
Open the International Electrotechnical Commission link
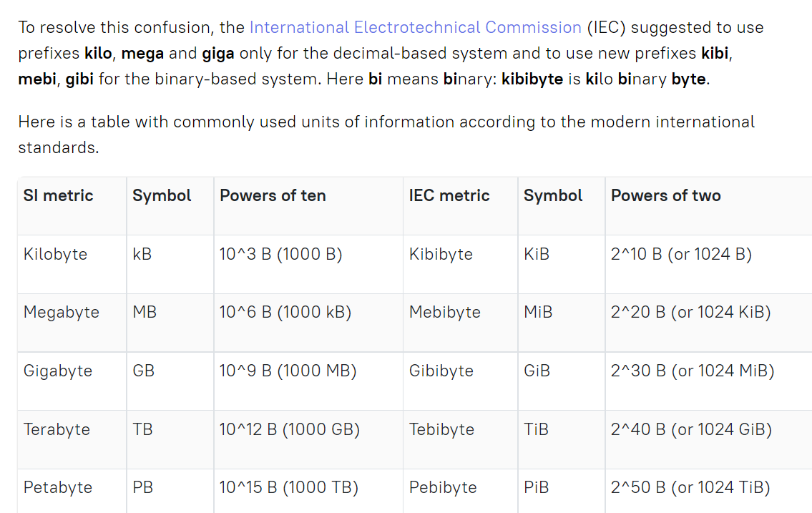point(415,28)
